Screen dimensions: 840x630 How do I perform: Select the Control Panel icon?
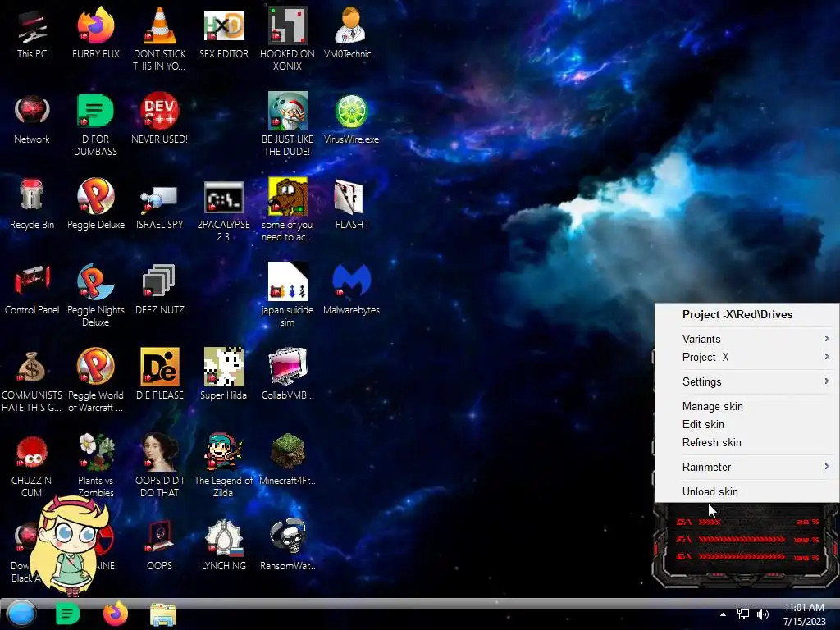coord(32,290)
